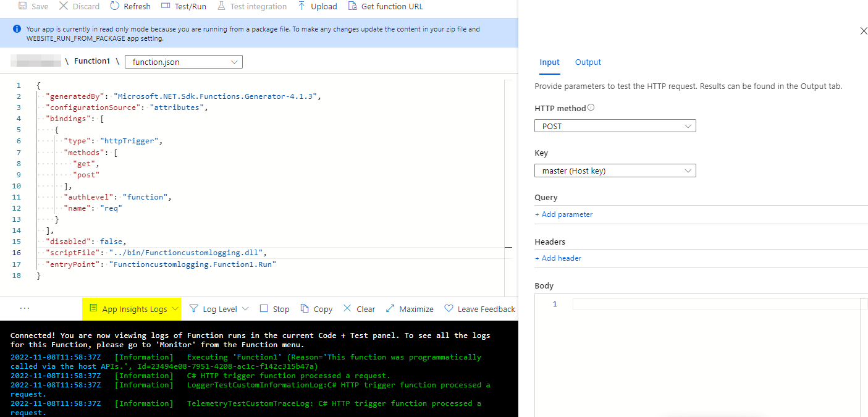Expand App Insights Logs dropdown chevron
Viewport: 868px width, 417px height.
pos(175,309)
